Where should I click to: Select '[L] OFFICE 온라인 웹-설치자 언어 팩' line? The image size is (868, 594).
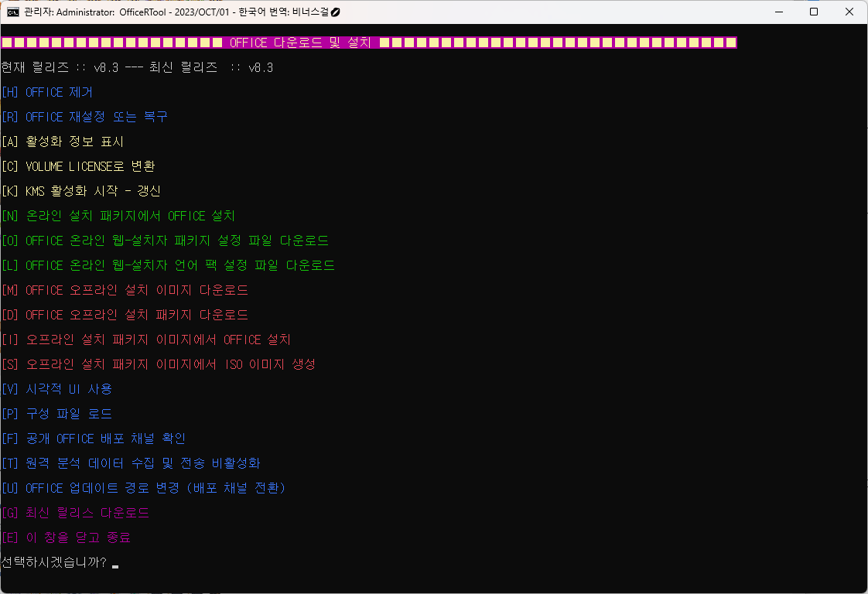click(x=168, y=266)
